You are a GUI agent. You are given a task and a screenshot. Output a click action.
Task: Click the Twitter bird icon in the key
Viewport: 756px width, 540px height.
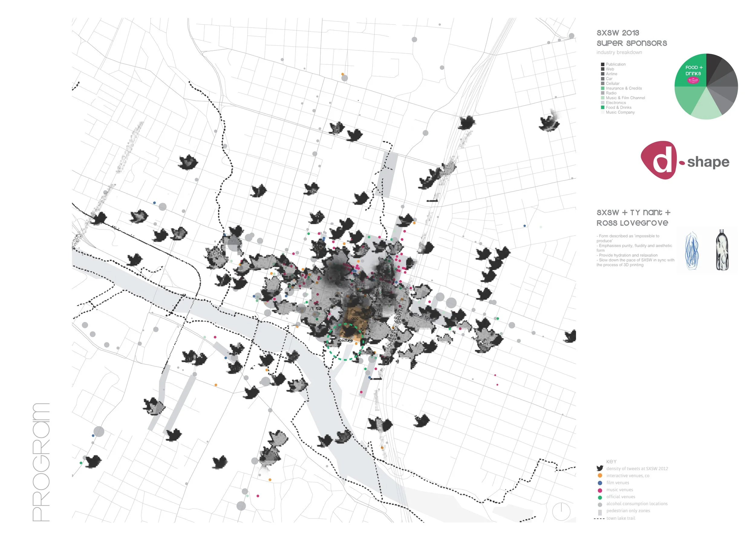pos(600,468)
